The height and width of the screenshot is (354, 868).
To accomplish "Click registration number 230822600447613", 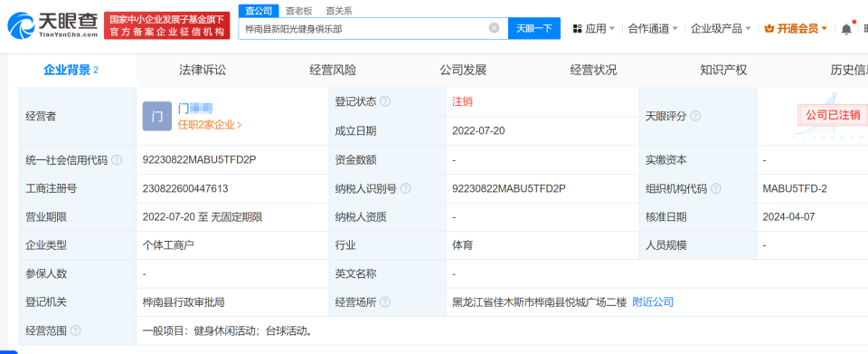I will click(x=184, y=189).
